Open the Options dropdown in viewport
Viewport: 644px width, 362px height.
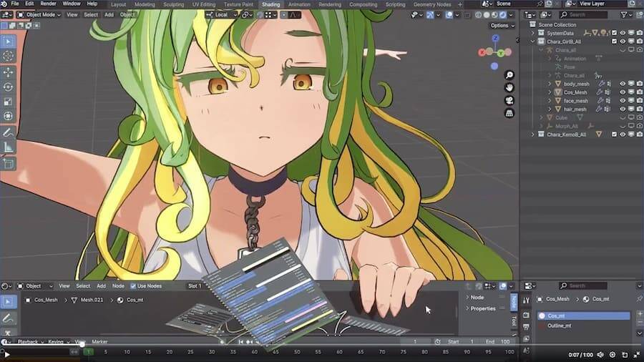click(502, 26)
